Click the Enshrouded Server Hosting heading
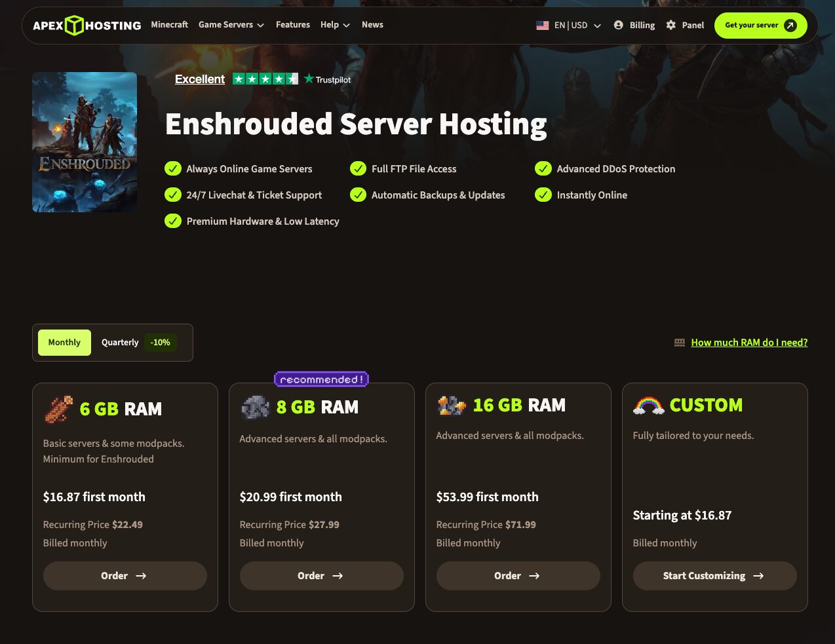Viewport: 835px width, 644px height. click(x=356, y=124)
